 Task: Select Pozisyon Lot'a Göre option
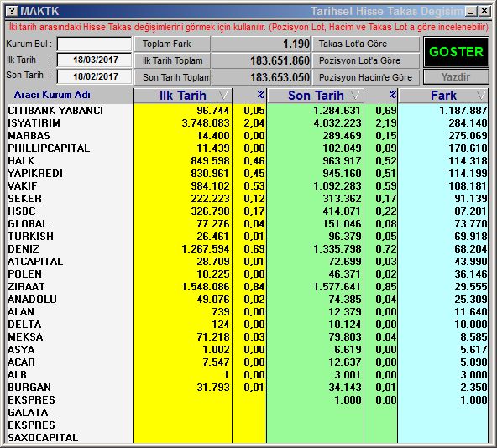tap(366, 60)
